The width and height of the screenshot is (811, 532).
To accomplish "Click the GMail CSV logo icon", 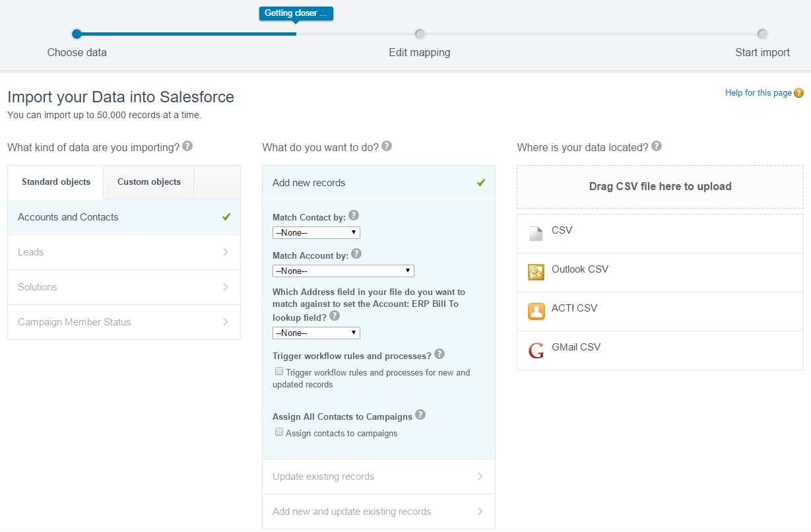I will (536, 350).
